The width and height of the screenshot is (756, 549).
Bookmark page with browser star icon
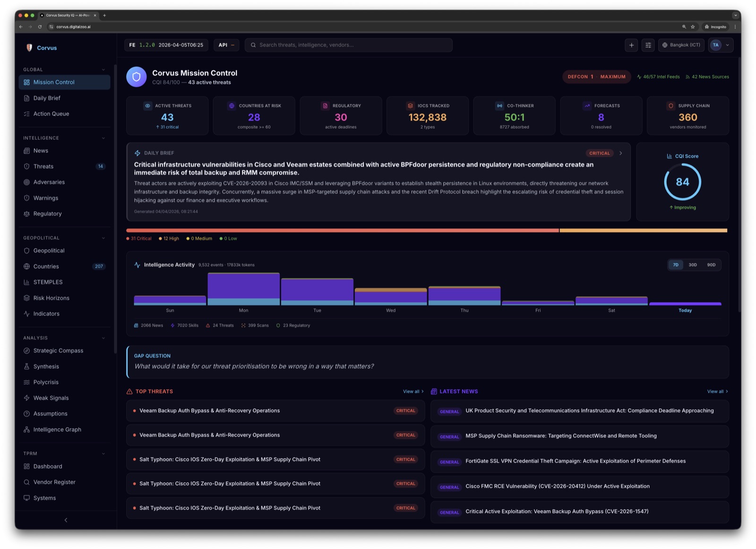[x=693, y=27]
